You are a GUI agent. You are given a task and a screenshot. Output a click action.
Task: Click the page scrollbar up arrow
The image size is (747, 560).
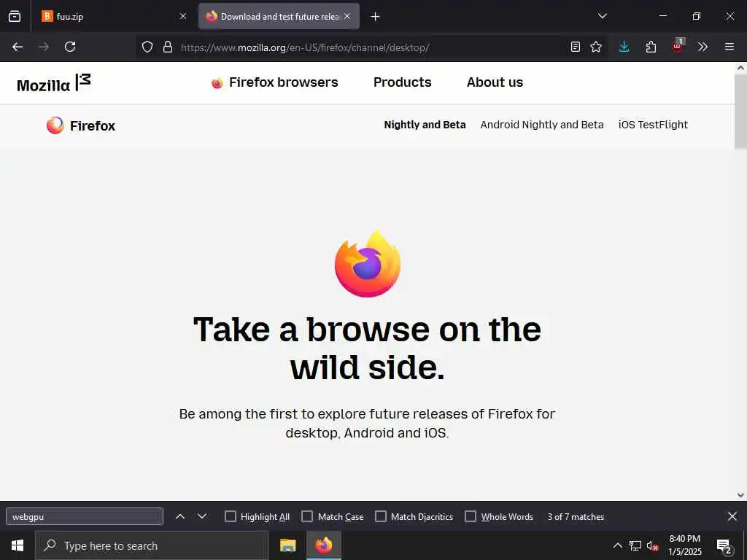click(741, 68)
